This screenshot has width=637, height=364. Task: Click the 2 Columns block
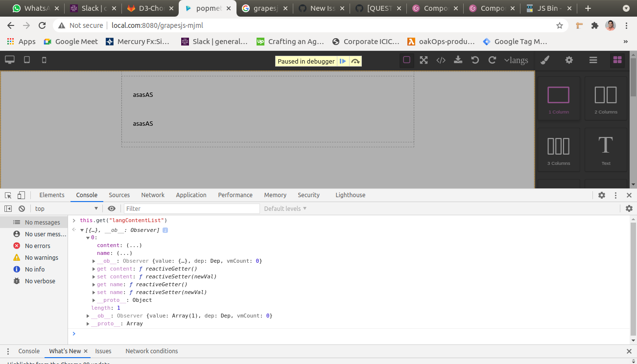[x=606, y=98]
